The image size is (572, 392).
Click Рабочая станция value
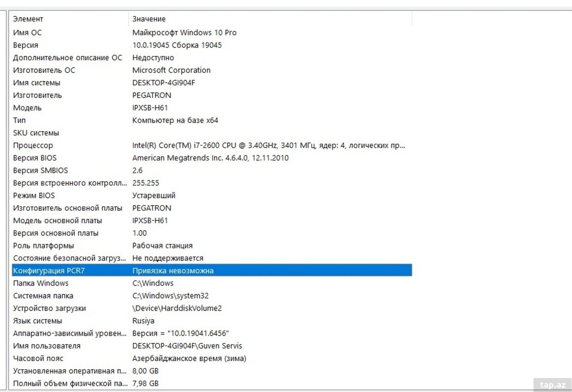[162, 245]
